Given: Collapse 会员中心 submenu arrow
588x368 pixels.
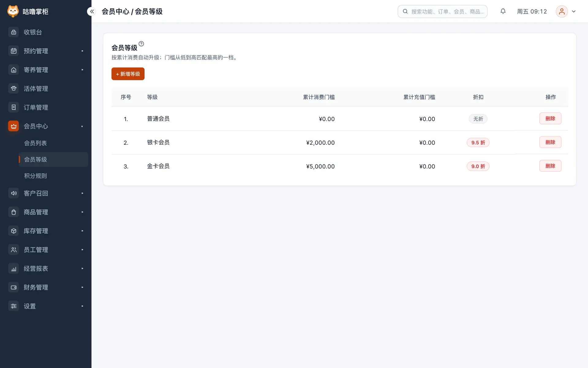Looking at the screenshot, I should [82, 126].
